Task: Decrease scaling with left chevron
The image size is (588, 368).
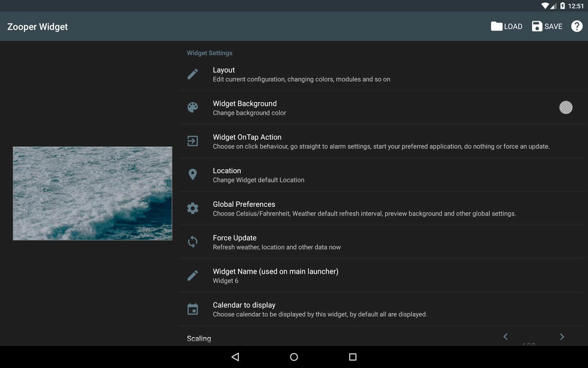Action: point(506,337)
